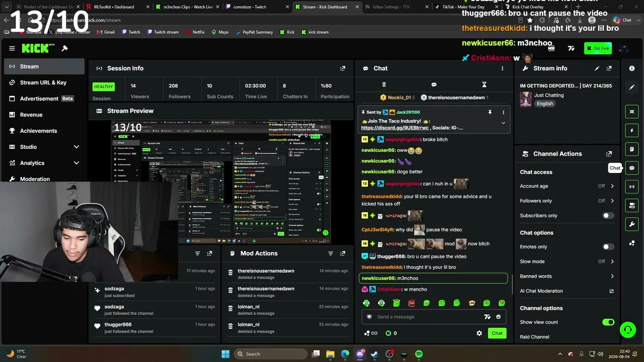Click the lightning bolt icon in right sidebar

632,131
